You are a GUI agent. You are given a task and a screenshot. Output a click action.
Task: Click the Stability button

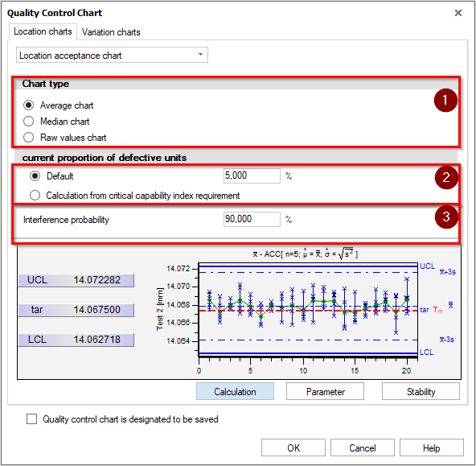coord(421,391)
